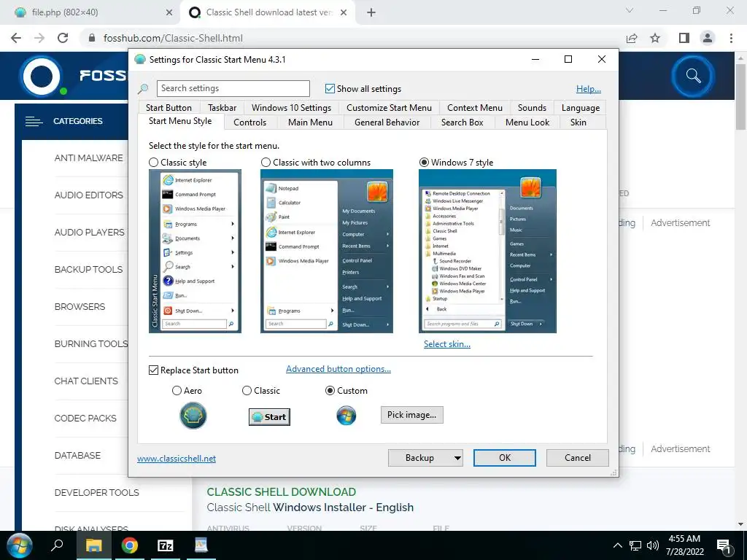The height and width of the screenshot is (560, 747).
Task: Open the volume speaker tray icon
Action: coord(653,545)
